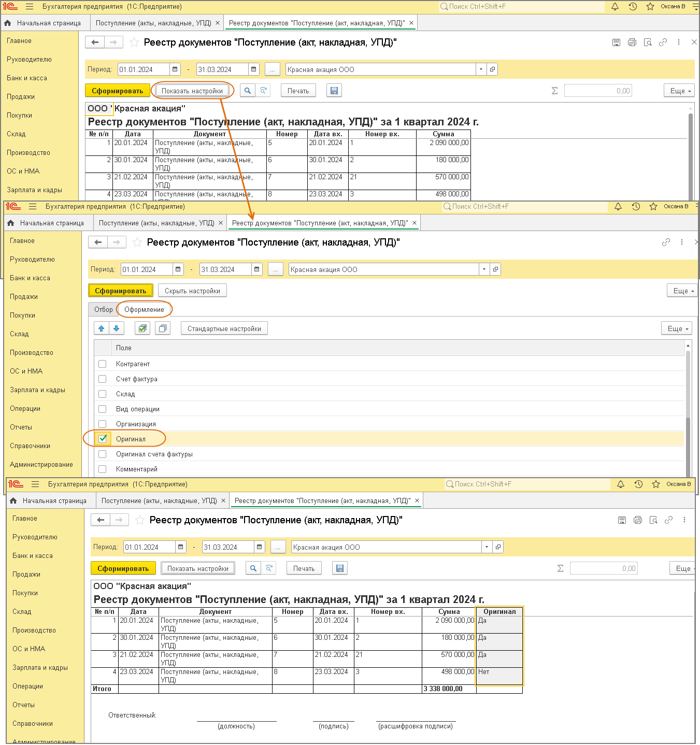
Task: Top window: click the yellow Сформировать button
Action: pos(118,91)
